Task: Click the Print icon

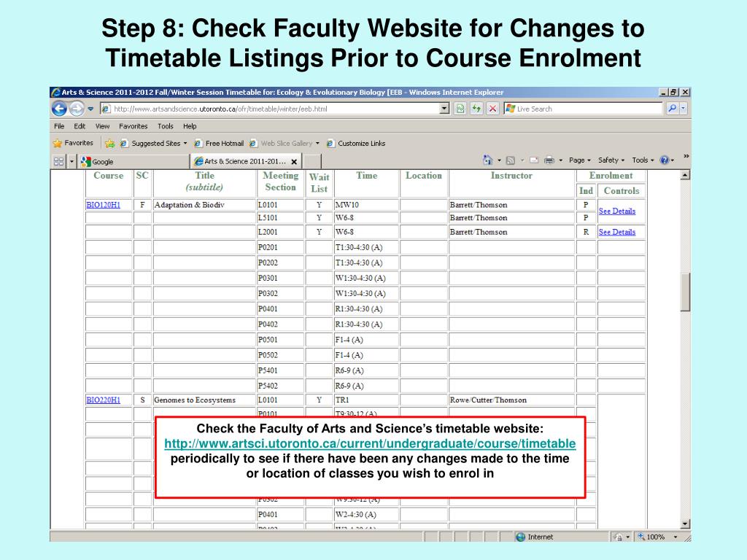Action: (x=549, y=160)
